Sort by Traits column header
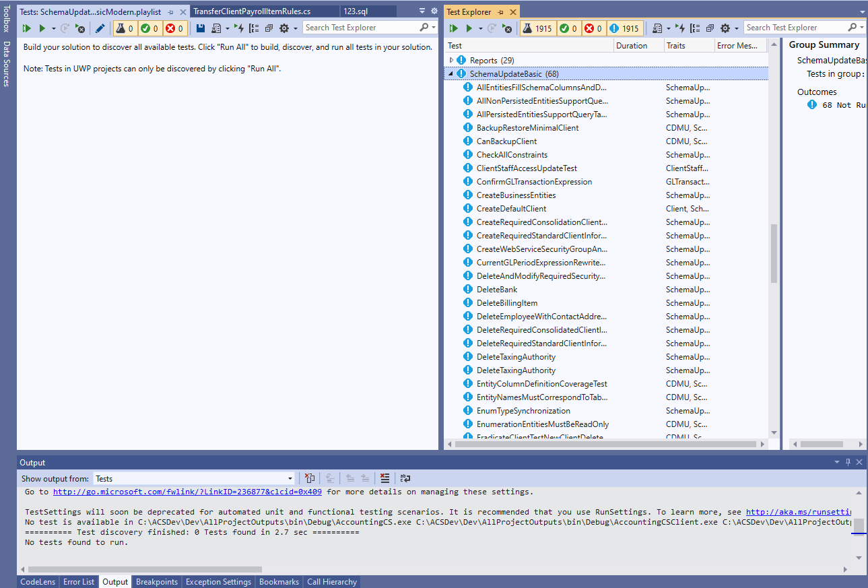Screen dimensions: 868x588 [x=690, y=46]
